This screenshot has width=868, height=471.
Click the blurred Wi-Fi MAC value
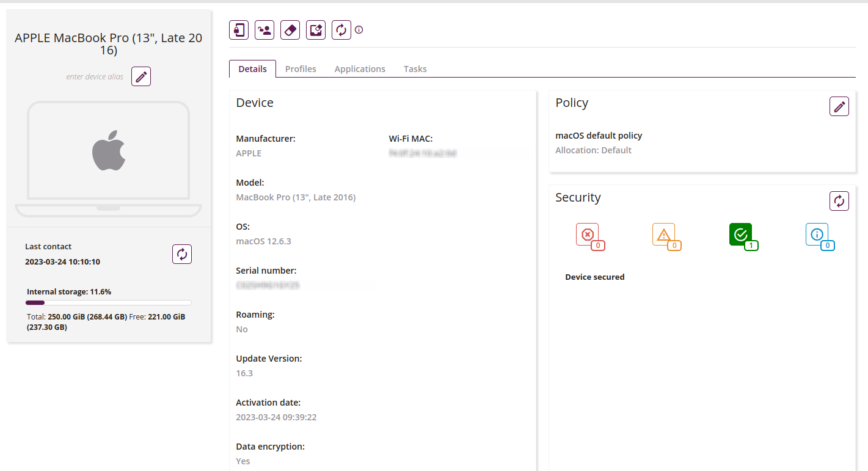point(423,153)
